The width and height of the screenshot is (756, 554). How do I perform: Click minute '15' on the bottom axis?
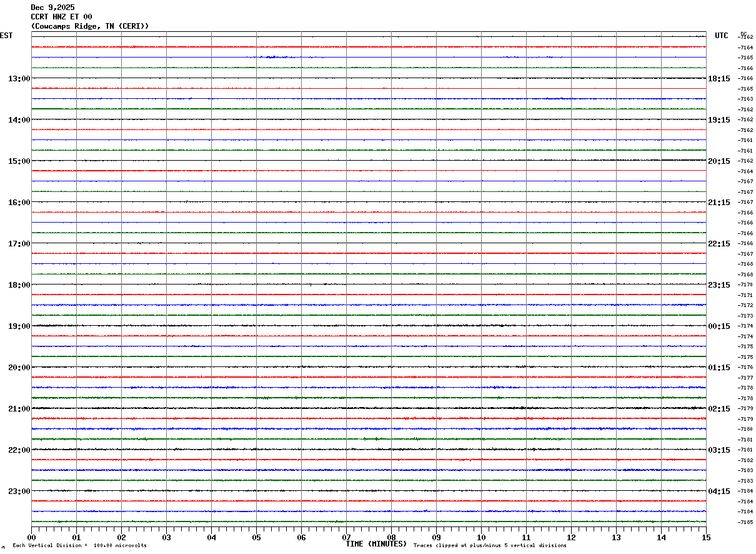coord(706,537)
